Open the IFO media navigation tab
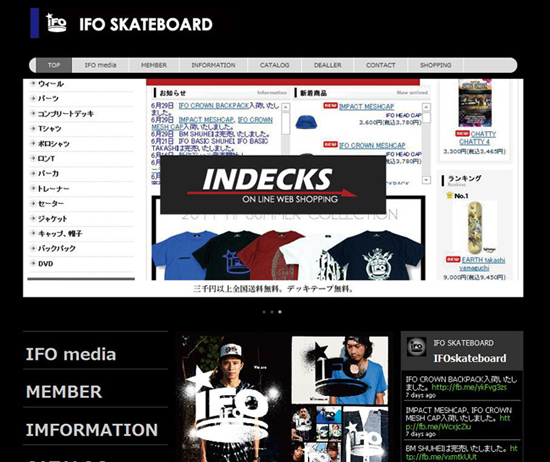Image resolution: width=550 pixels, height=462 pixels. (100, 65)
